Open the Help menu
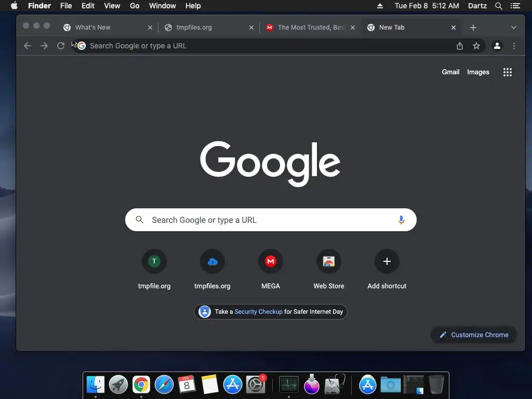 point(193,6)
